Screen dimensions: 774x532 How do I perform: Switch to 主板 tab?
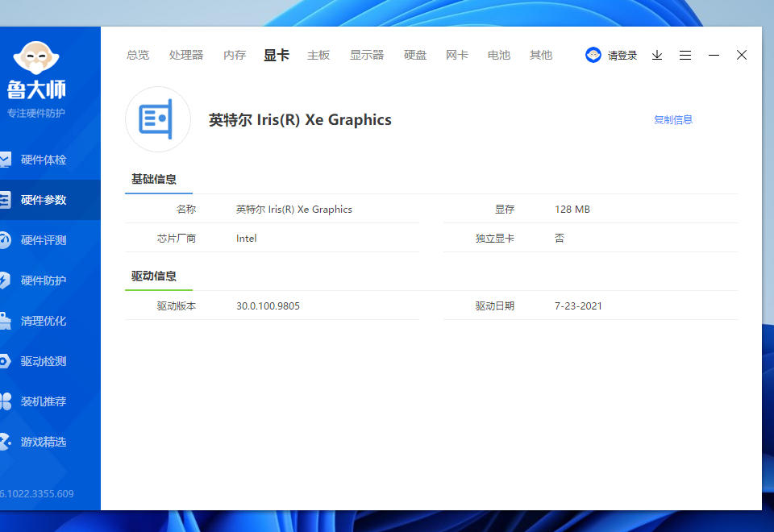pos(318,55)
